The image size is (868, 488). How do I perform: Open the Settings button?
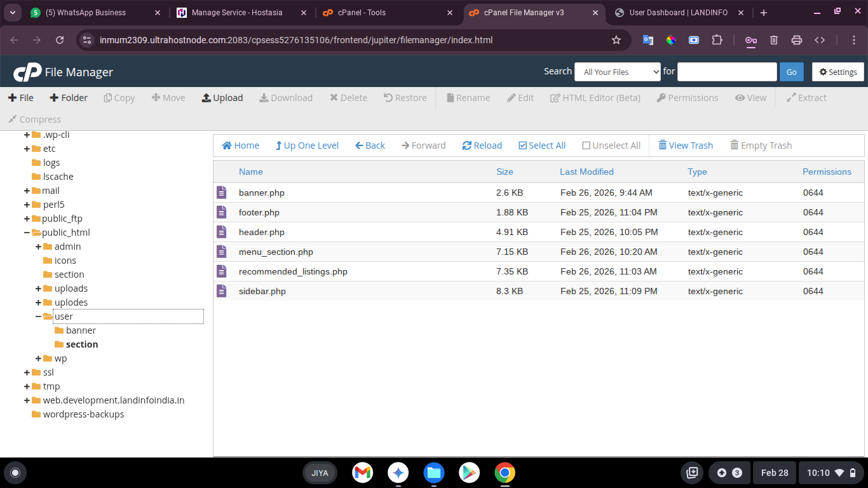(x=837, y=72)
